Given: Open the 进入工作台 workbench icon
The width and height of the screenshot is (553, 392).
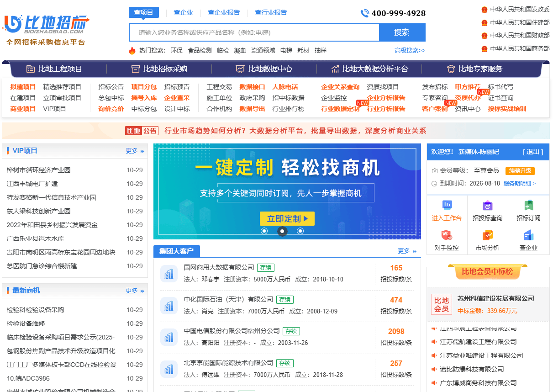Looking at the screenshot, I should pyautogui.click(x=447, y=206).
